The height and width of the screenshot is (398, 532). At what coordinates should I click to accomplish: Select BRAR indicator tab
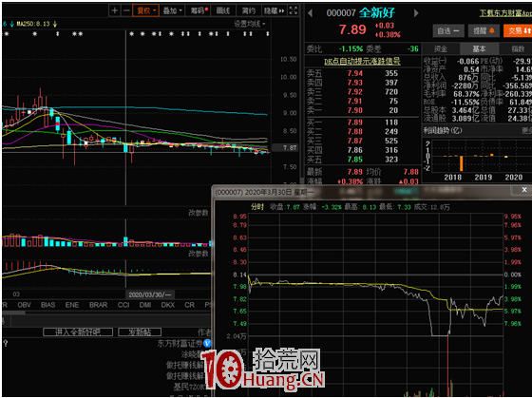(98, 305)
